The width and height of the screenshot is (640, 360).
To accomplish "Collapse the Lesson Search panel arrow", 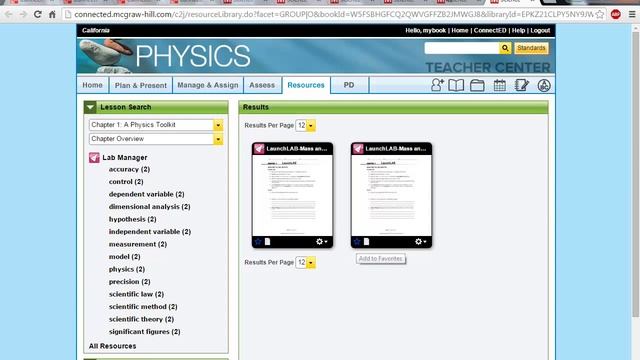I will pyautogui.click(x=90, y=107).
